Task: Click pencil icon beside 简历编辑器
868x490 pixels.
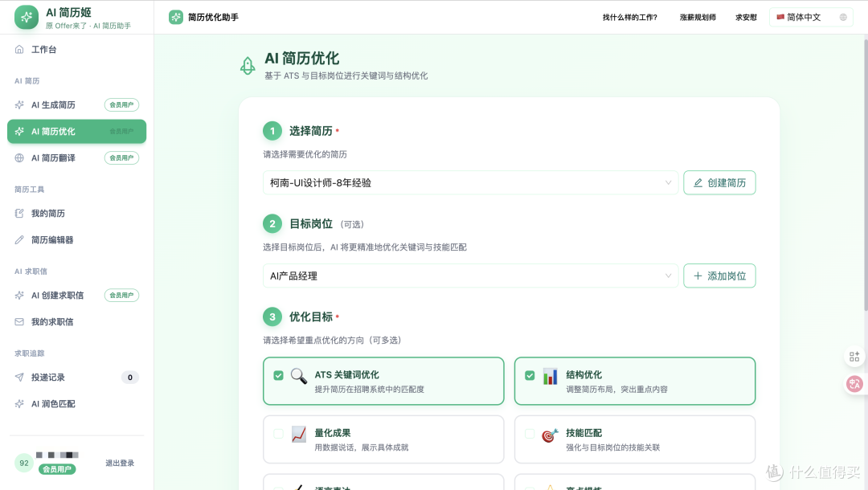Action: coord(19,239)
